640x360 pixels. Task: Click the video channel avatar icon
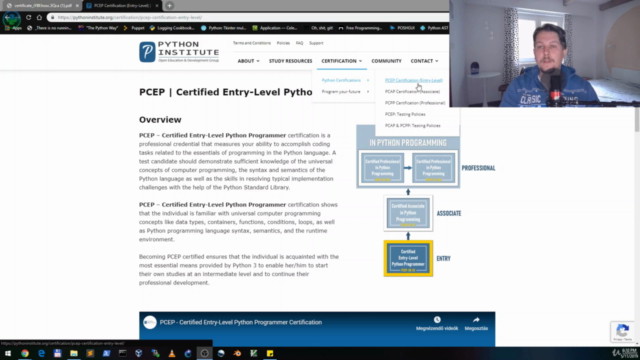tap(150, 322)
